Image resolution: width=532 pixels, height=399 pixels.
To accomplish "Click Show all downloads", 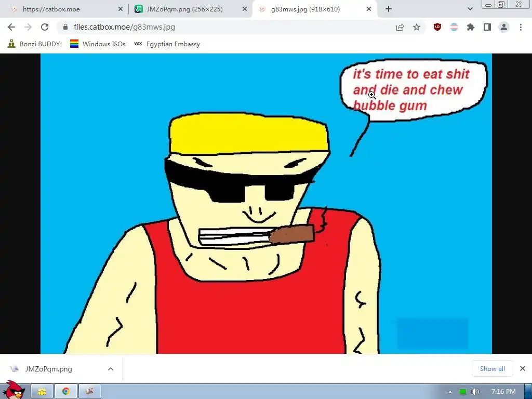I will pyautogui.click(x=493, y=368).
